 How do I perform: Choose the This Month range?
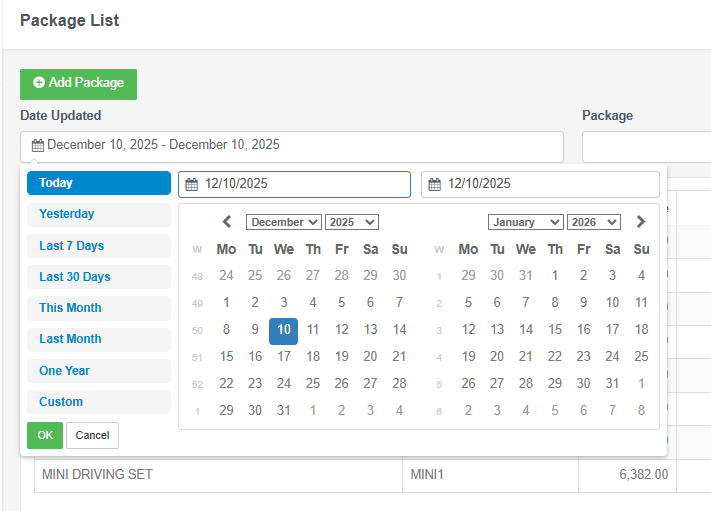tap(98, 308)
